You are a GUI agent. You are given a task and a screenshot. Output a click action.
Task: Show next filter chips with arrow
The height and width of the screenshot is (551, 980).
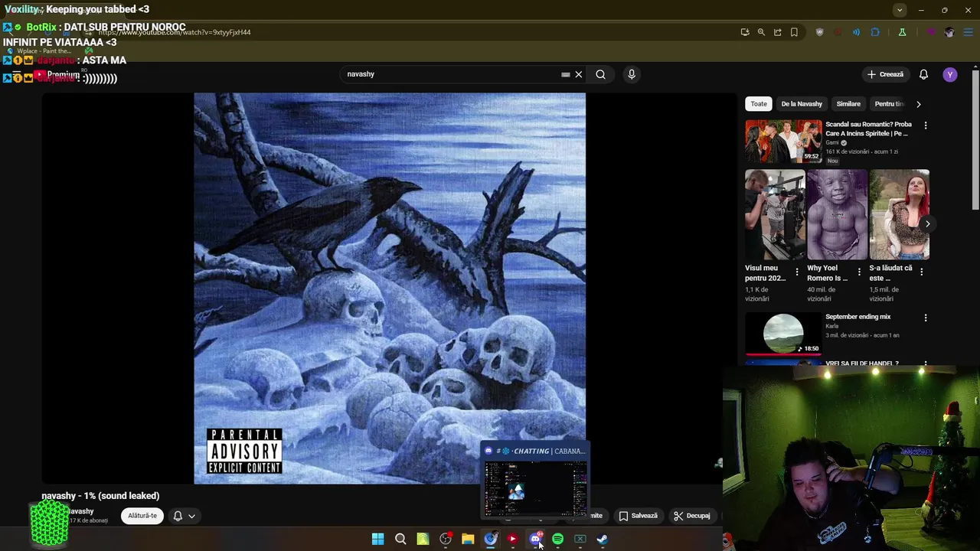point(918,104)
